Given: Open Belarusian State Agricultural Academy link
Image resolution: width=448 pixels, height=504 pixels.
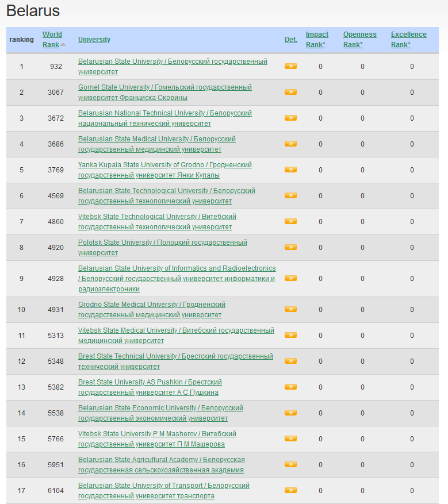Looking at the screenshot, I should point(162,465).
